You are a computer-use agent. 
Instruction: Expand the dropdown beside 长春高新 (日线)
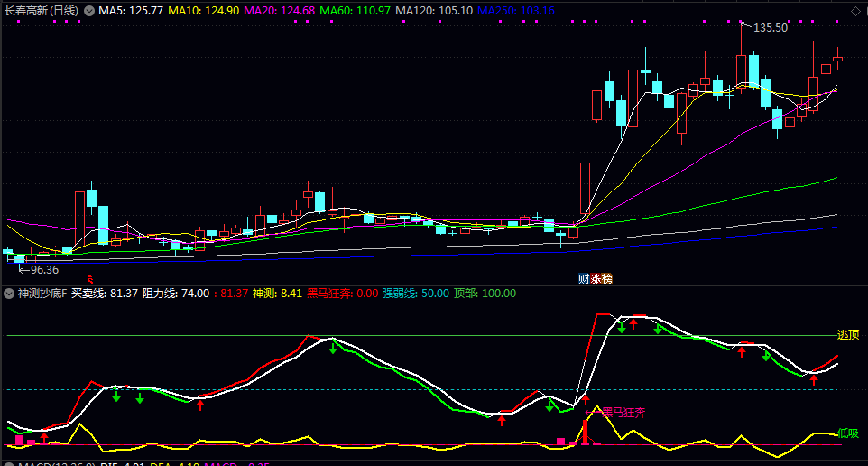point(88,11)
